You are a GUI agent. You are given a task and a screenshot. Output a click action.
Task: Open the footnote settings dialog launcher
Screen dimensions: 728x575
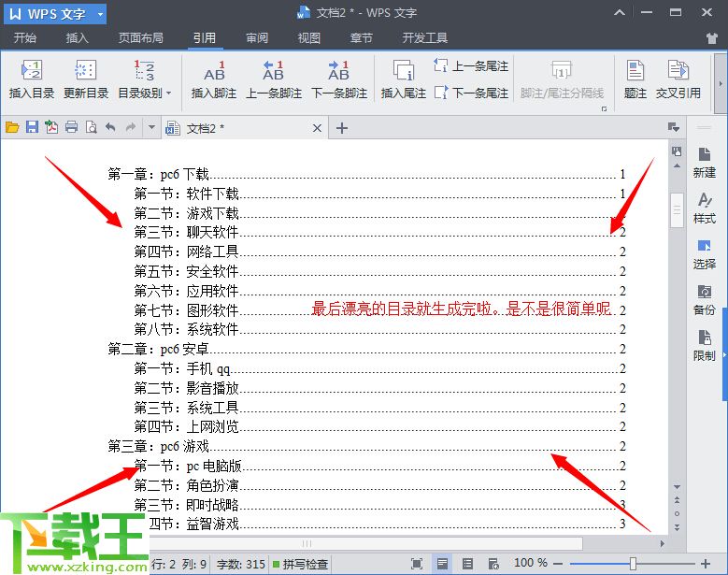click(x=604, y=108)
